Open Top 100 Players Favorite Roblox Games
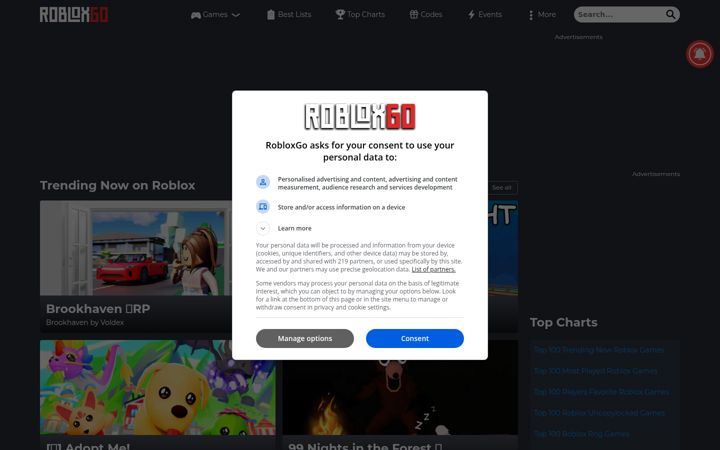 (602, 392)
